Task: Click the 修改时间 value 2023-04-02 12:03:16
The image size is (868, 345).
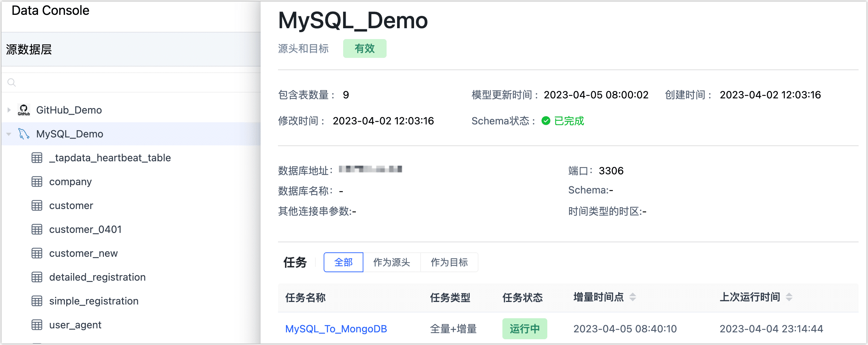Action: 383,121
